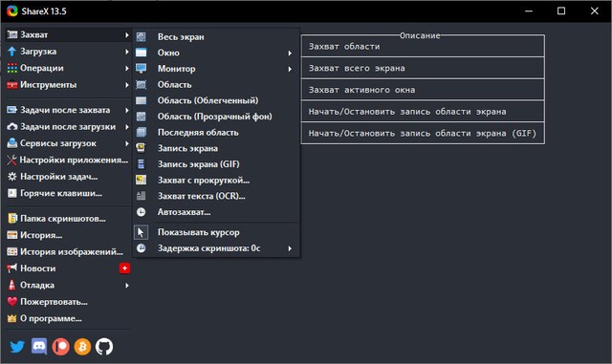
Task: Click the Область (Облегченный) icon
Action: 141,100
